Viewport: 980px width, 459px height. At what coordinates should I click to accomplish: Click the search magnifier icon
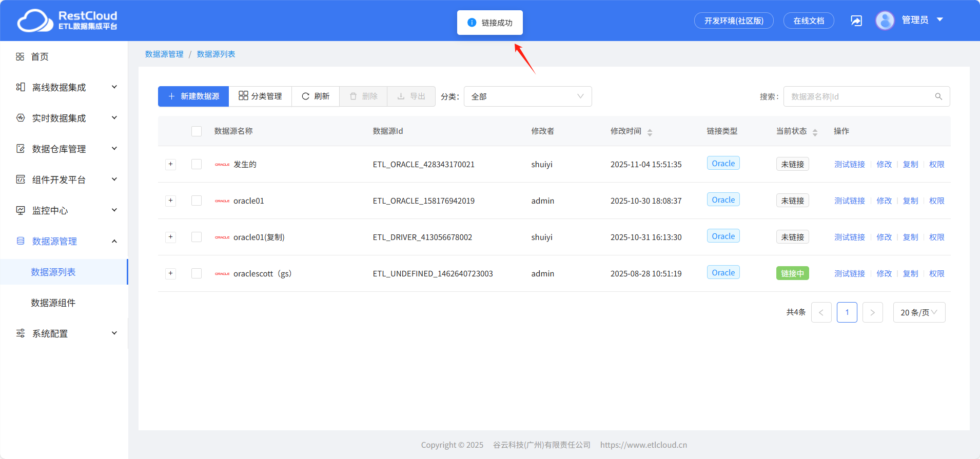coord(938,96)
